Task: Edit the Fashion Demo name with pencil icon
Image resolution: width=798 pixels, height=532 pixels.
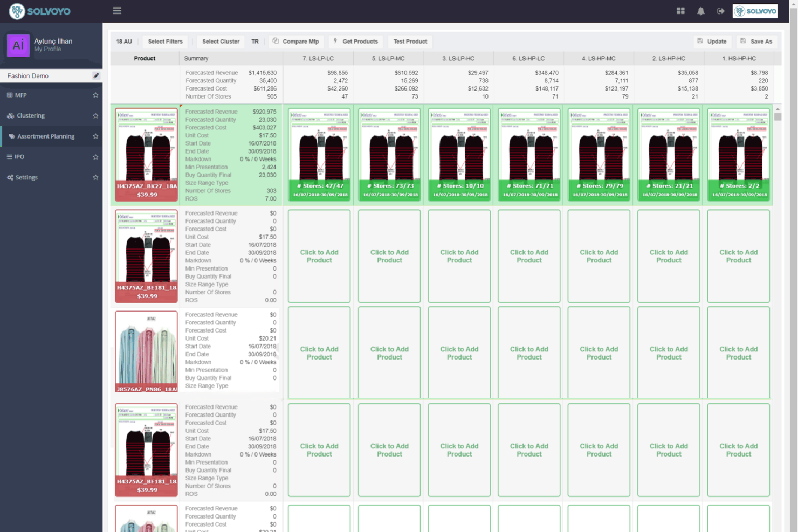Action: tap(96, 76)
